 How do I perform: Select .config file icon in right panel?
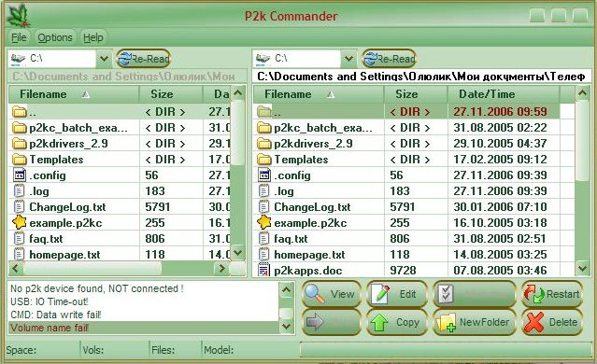(263, 175)
